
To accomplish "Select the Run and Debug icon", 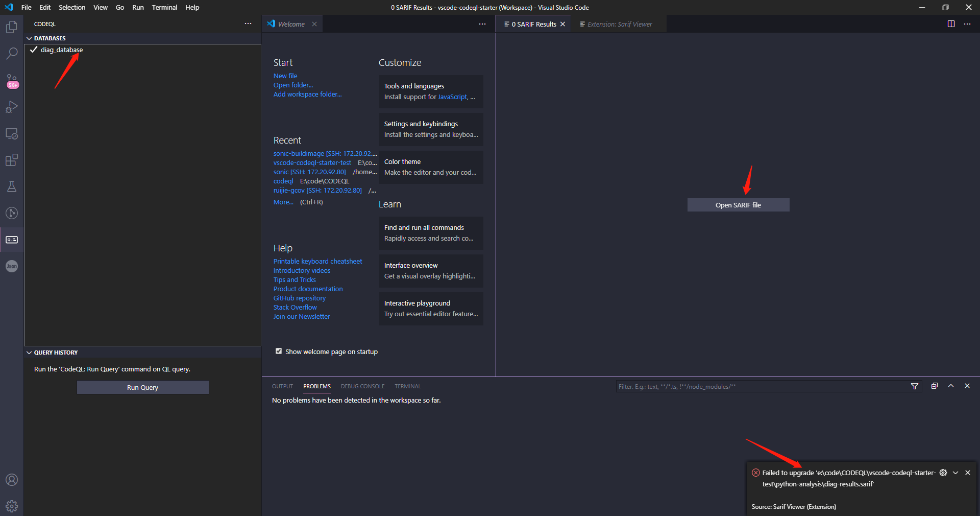I will (11, 107).
